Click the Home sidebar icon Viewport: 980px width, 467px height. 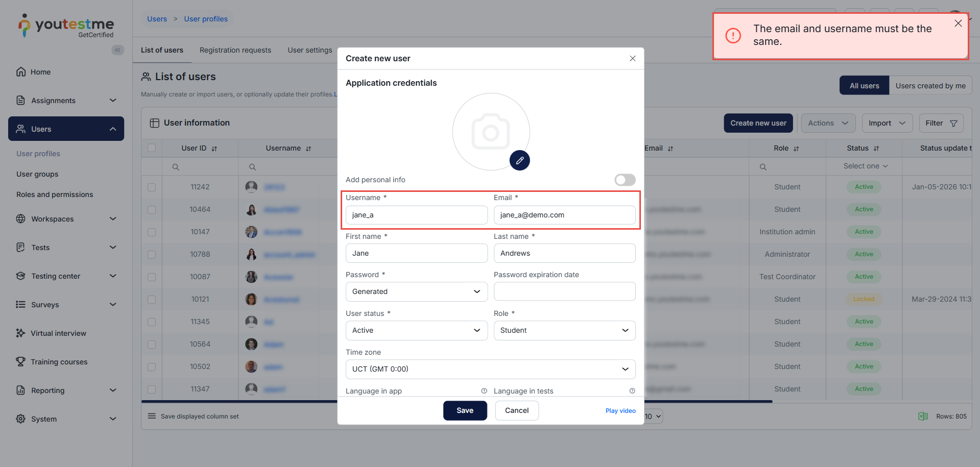coord(21,72)
